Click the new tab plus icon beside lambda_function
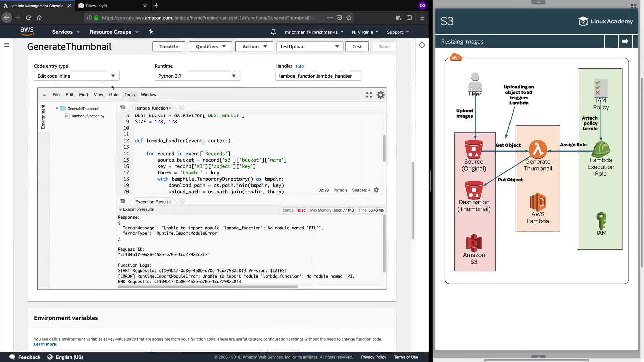The height and width of the screenshot is (362, 644). (x=182, y=108)
